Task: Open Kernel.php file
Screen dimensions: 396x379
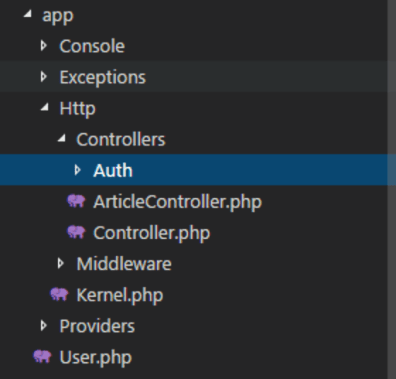Action: click(x=120, y=295)
